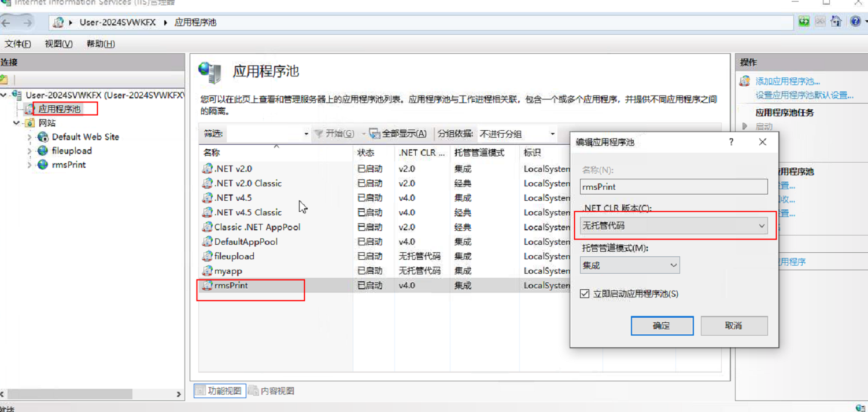Click the rmsPrint site globe icon in the tree
Image resolution: width=868 pixels, height=412 pixels.
(x=43, y=165)
